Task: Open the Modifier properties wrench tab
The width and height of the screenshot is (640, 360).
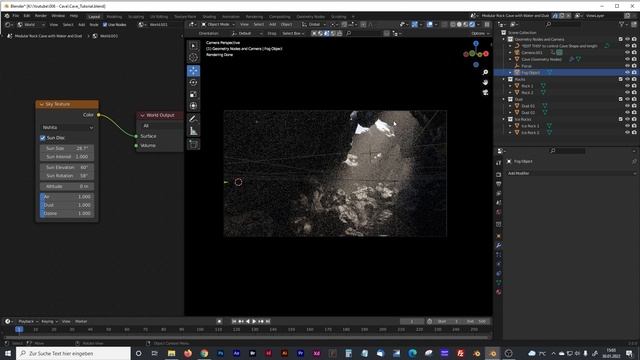Action: coord(498,245)
